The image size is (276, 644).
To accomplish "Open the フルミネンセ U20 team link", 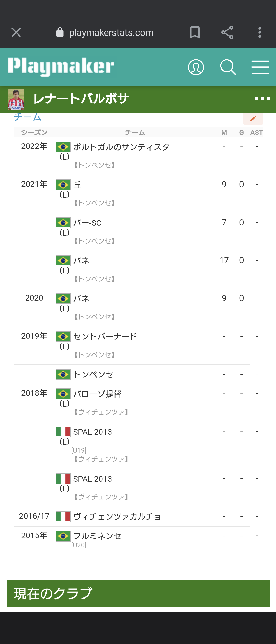I will [x=97, y=536].
